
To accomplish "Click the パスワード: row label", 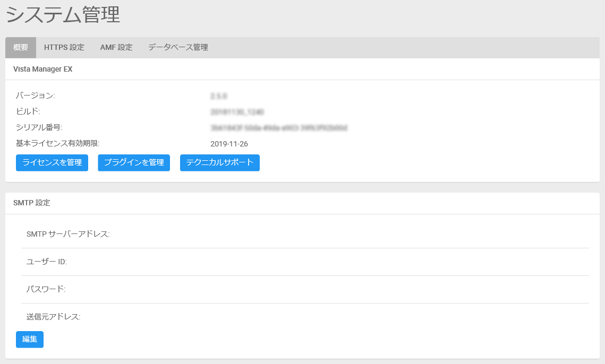I will click(46, 289).
